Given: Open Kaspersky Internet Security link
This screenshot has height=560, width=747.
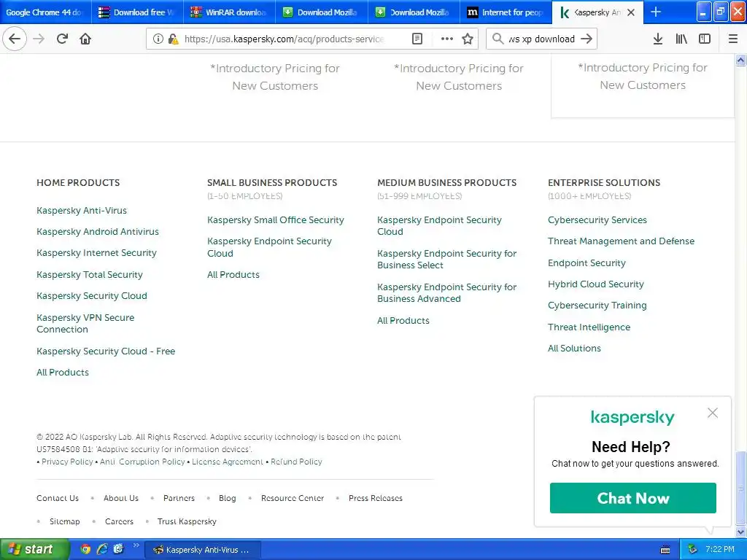Looking at the screenshot, I should [x=96, y=253].
